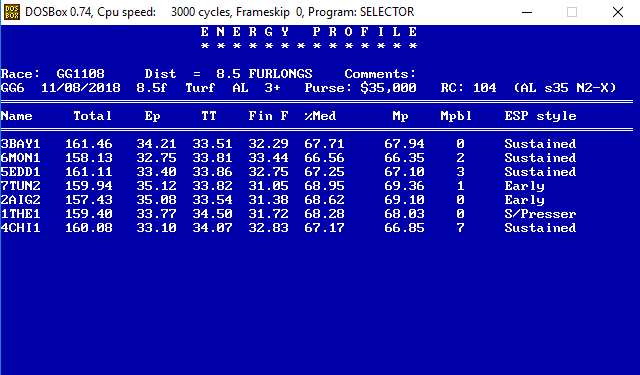Select horse name 6MON1
This screenshot has height=375, width=640.
point(20,158)
